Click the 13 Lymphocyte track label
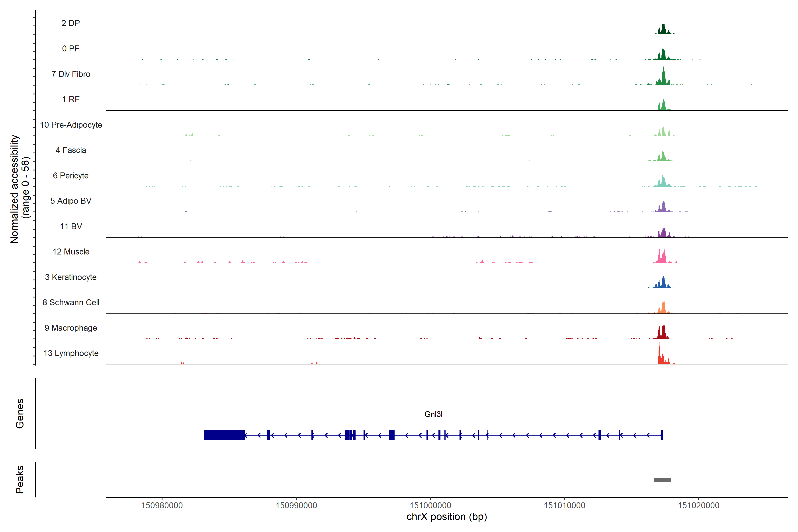This screenshot has height=532, width=798. (71, 353)
